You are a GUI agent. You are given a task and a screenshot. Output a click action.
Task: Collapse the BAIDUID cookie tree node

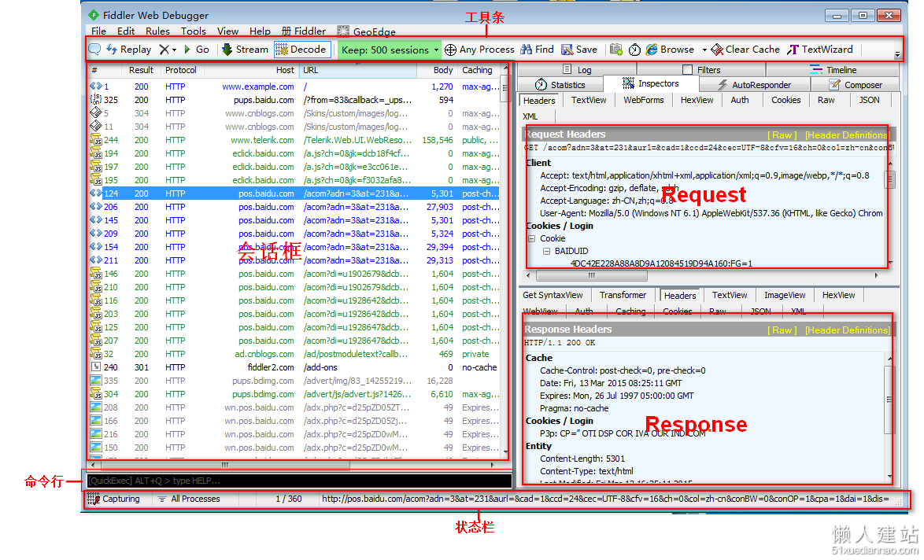pyautogui.click(x=546, y=251)
